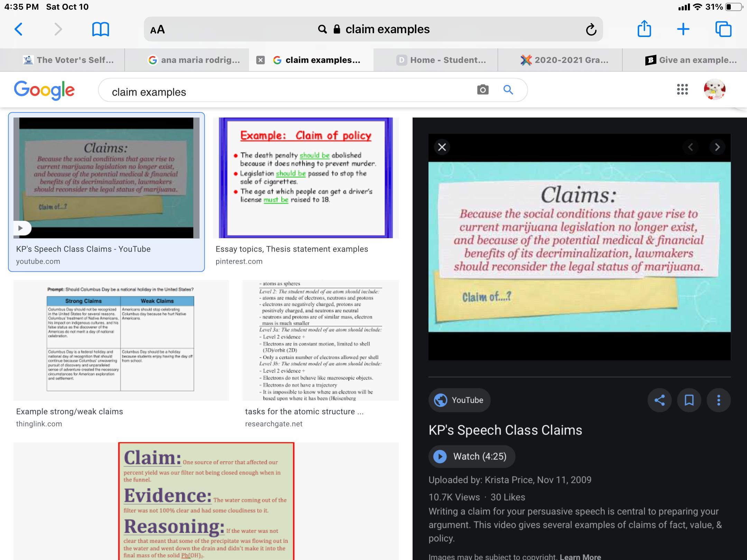Show all tabs overview icon
The image size is (747, 560).
coord(723,29)
